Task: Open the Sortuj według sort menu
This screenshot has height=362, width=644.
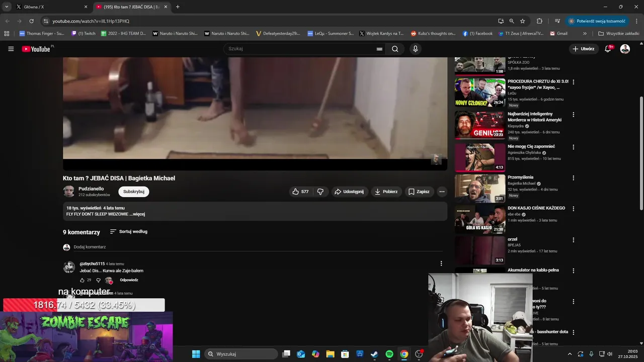Action: [129, 232]
